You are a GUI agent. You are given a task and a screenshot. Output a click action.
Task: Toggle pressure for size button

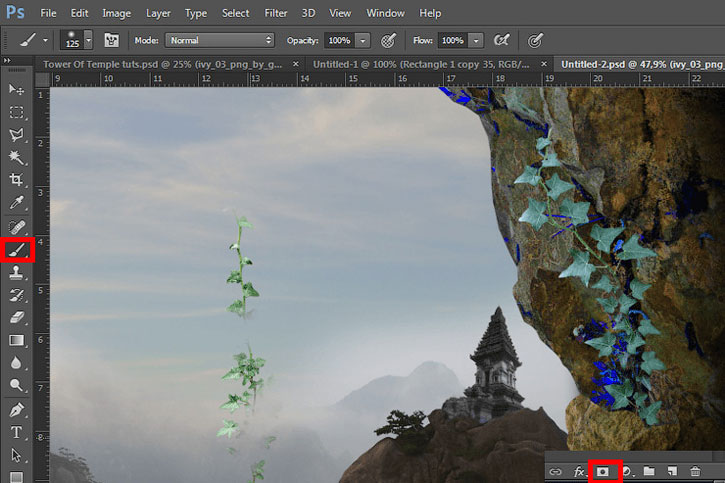(535, 41)
